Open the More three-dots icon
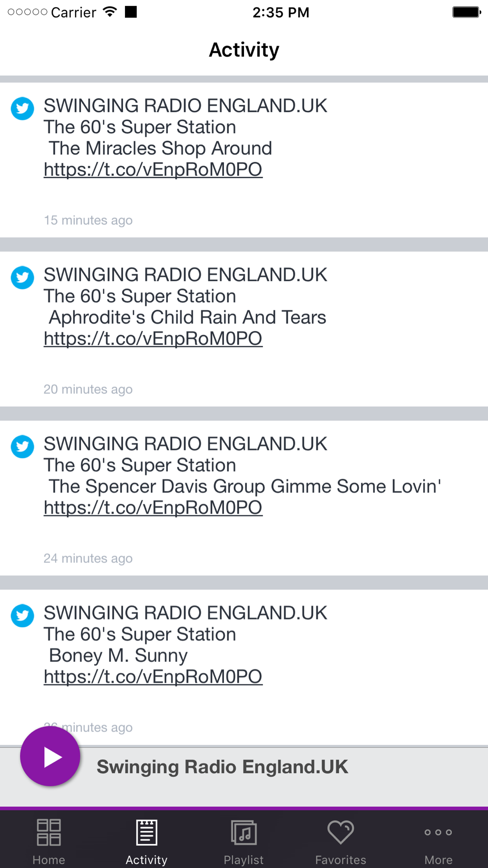This screenshot has height=868, width=488. [x=438, y=832]
